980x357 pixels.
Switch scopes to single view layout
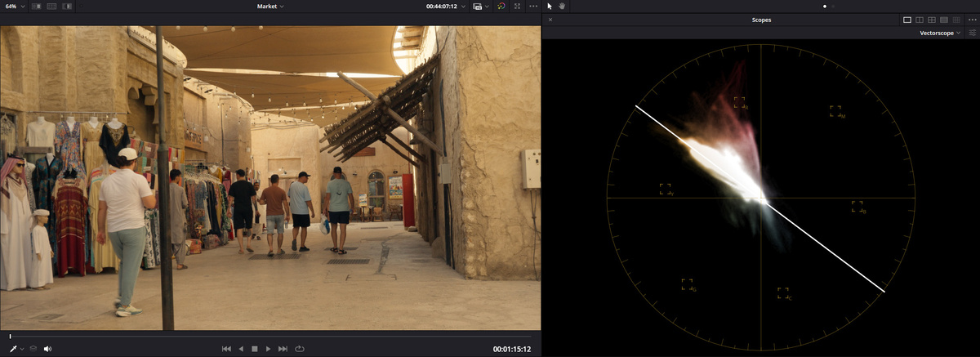pos(907,20)
